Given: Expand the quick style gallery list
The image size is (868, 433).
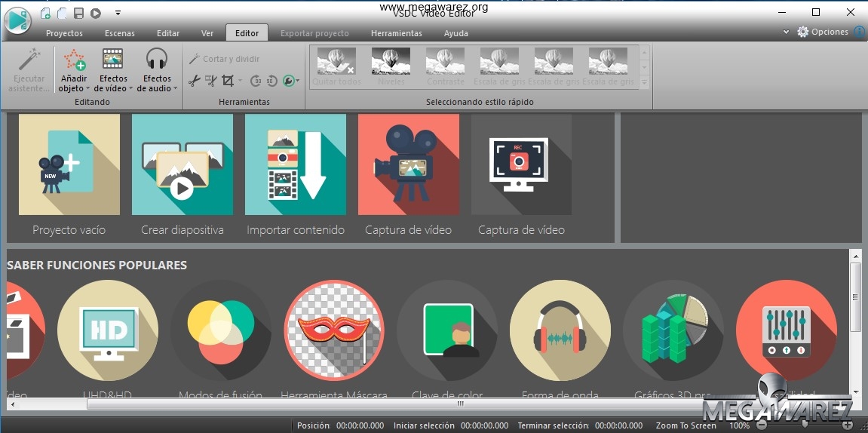Looking at the screenshot, I should (x=644, y=82).
